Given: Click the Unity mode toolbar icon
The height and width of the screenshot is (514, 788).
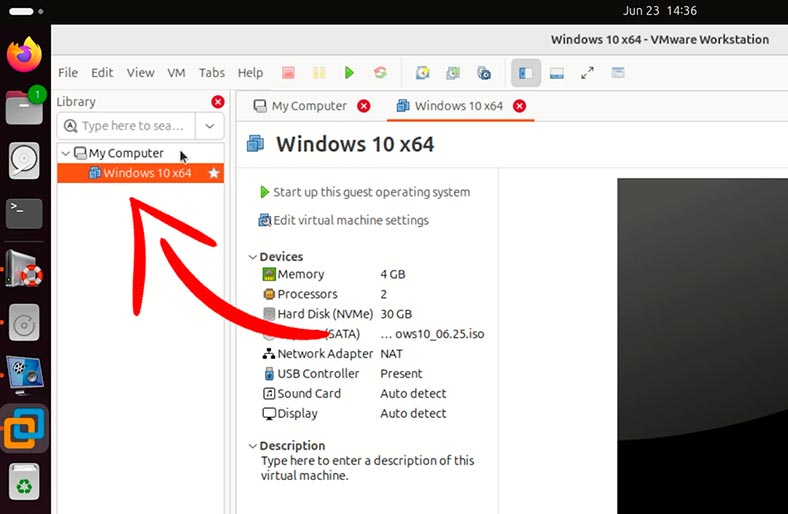Looking at the screenshot, I should coord(618,73).
